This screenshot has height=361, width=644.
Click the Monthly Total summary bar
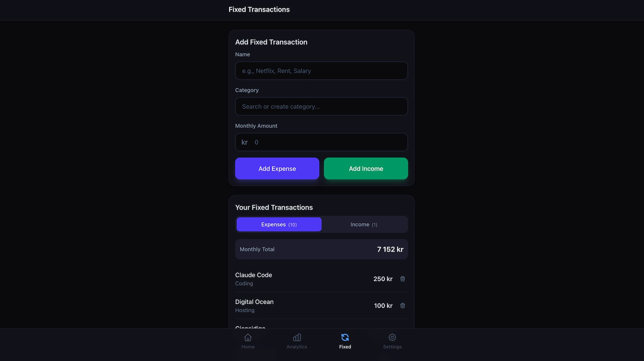[321, 250]
